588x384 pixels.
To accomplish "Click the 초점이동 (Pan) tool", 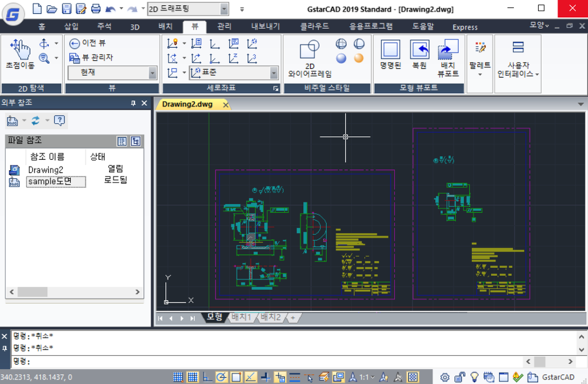I will point(20,55).
